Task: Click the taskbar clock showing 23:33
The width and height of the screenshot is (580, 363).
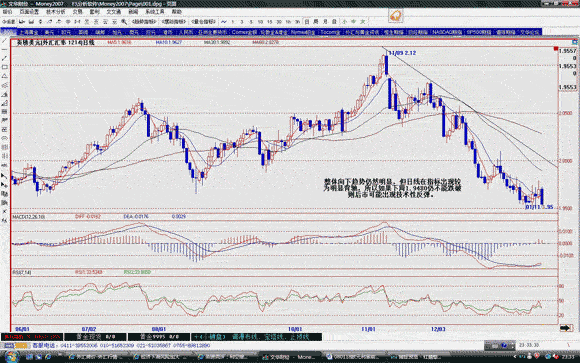Action: click(568, 357)
